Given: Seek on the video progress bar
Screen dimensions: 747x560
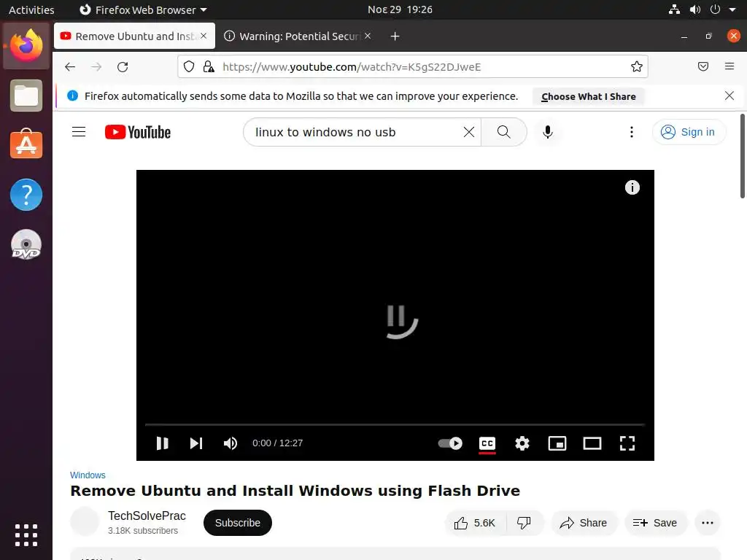Looking at the screenshot, I should 395,424.
